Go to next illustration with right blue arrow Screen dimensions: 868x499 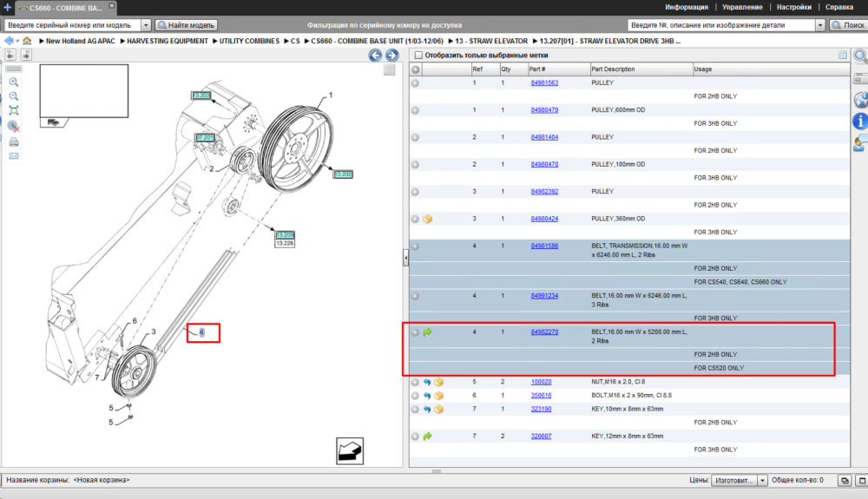pyautogui.click(x=392, y=56)
